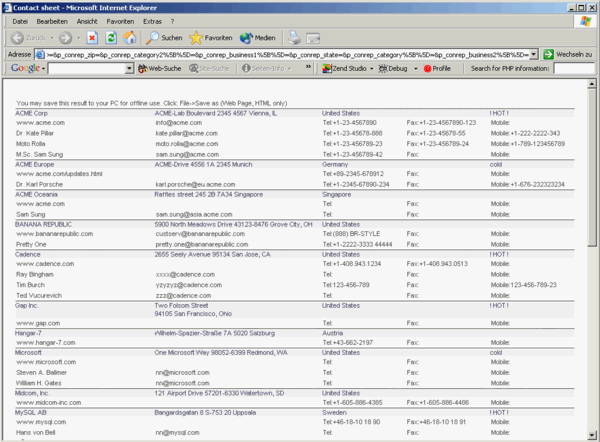
Task: Click the vertical scrollbar thumb
Action: pyautogui.click(x=592, y=168)
